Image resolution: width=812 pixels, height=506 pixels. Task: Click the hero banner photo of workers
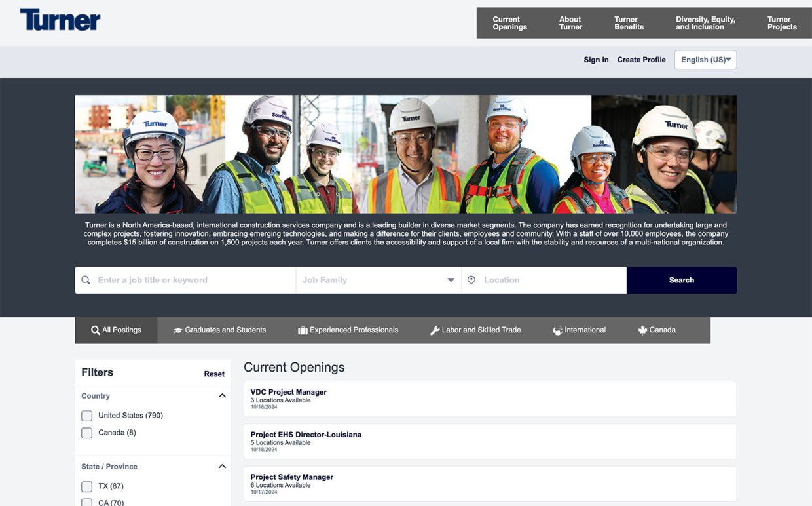[405, 154]
